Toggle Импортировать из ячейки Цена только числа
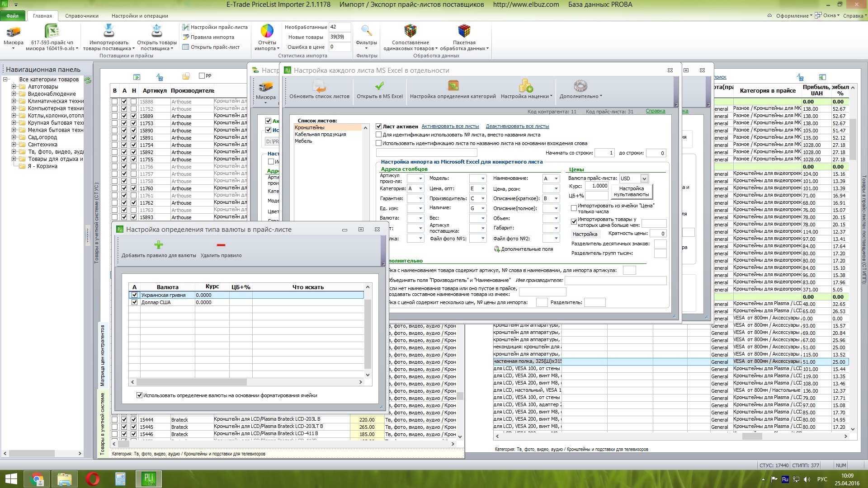 [574, 208]
